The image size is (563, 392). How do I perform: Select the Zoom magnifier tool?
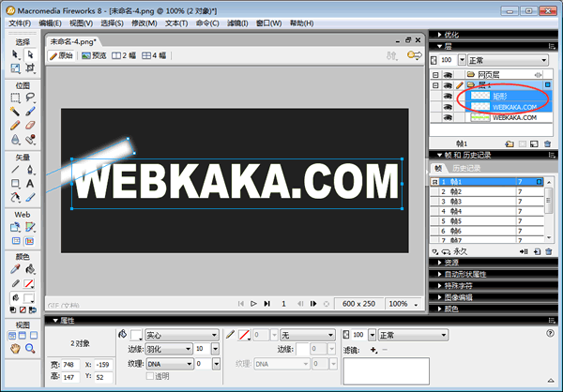[31, 349]
